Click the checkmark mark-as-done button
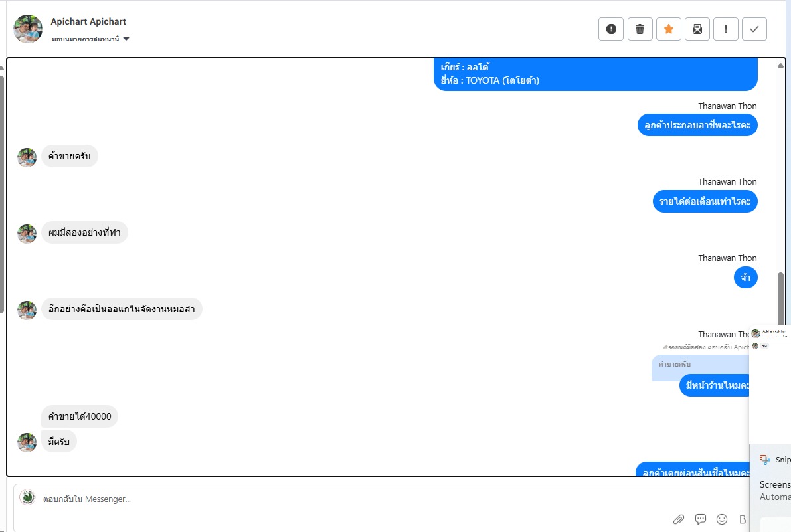The image size is (791, 532). (754, 29)
